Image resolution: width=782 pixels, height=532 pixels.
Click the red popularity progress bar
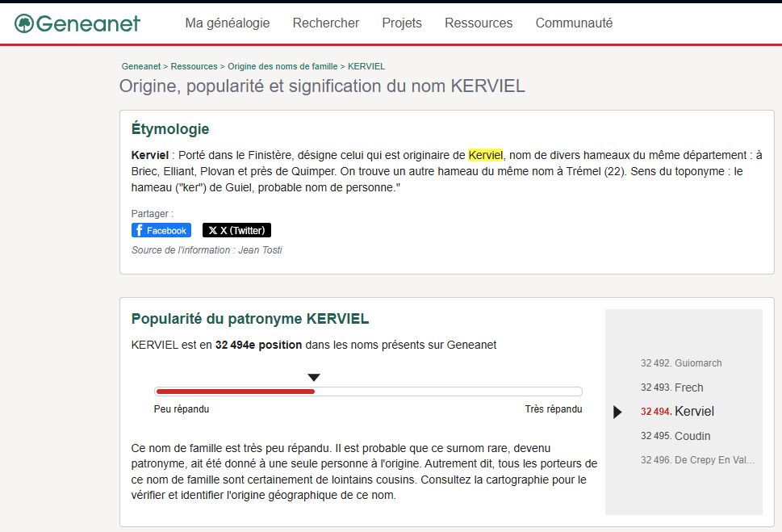coord(234,392)
